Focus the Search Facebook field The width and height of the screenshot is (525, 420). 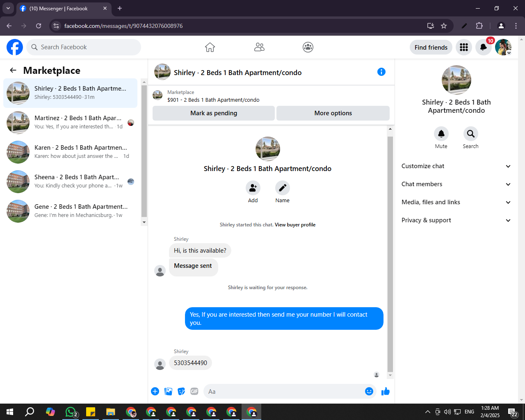point(84,47)
